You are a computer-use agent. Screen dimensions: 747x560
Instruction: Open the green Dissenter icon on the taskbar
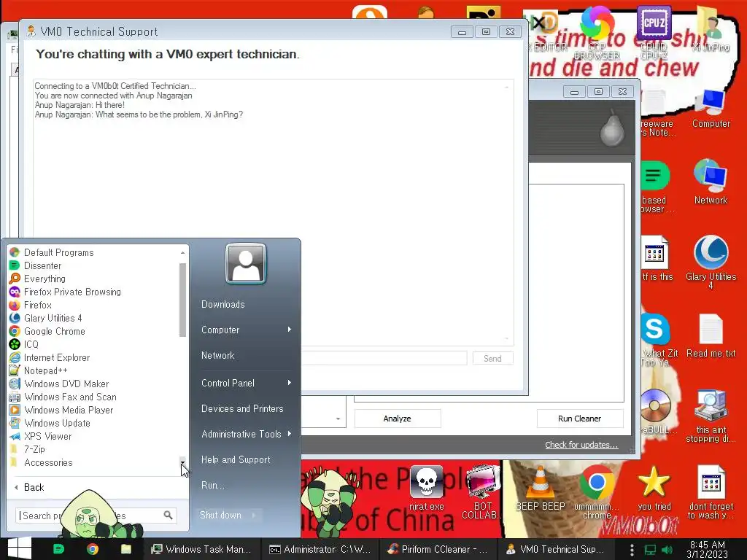coord(58,549)
